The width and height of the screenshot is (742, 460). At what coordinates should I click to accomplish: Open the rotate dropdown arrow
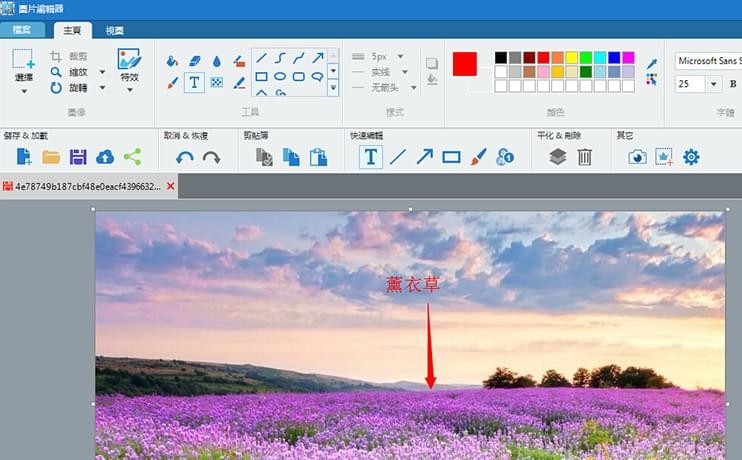(102, 88)
